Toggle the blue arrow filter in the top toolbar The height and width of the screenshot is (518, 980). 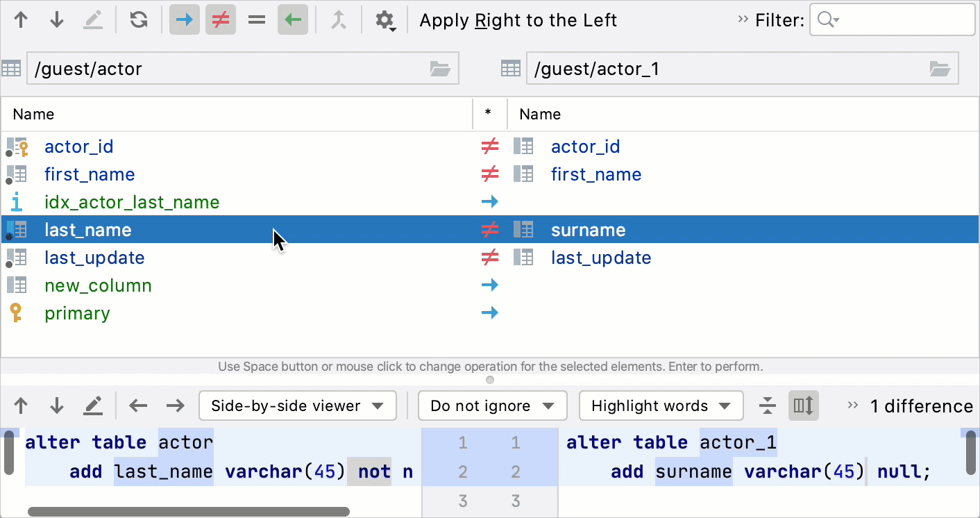(184, 19)
